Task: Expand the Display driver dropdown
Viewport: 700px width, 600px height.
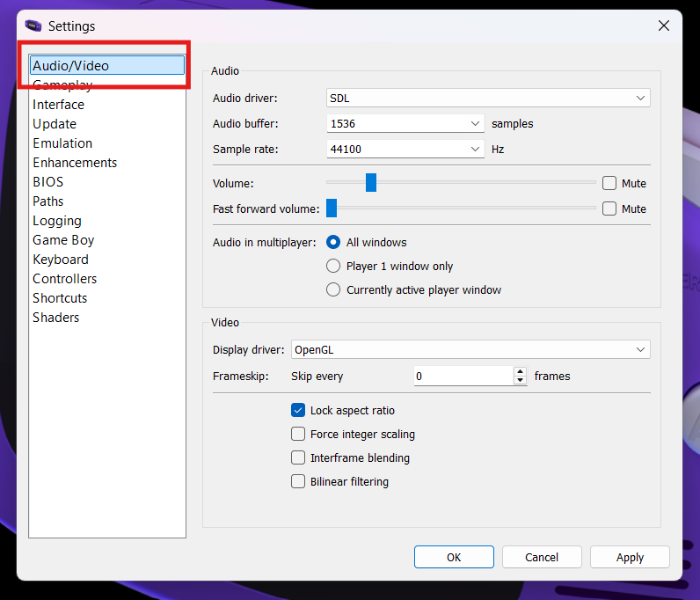Action: click(x=470, y=349)
